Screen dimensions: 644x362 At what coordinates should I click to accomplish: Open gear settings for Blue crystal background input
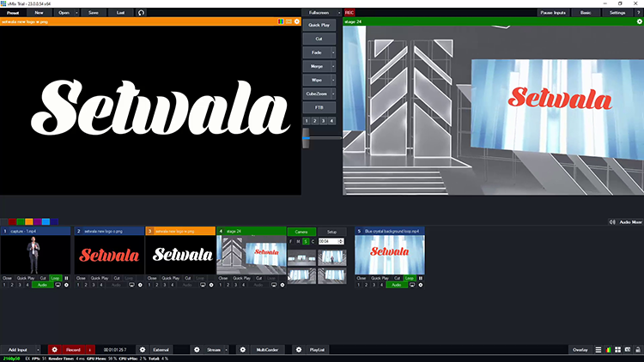tap(421, 284)
